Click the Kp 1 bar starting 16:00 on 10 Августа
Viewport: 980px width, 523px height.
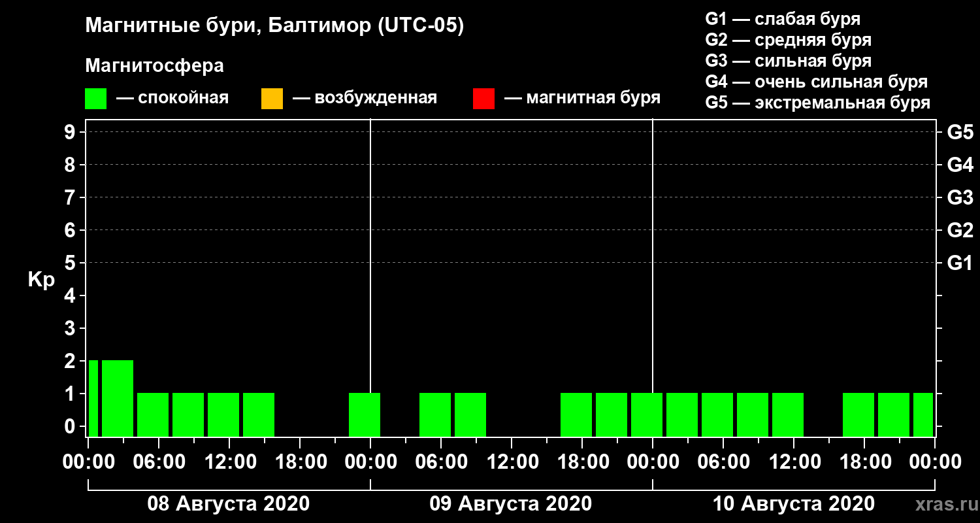tap(858, 414)
